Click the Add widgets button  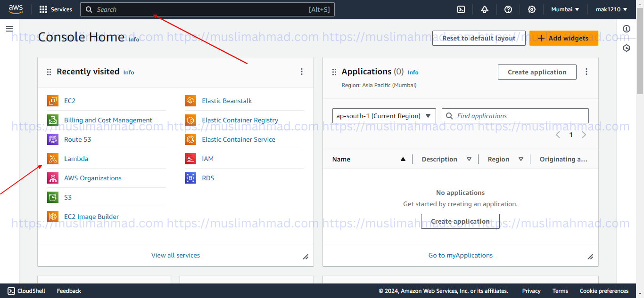563,38
